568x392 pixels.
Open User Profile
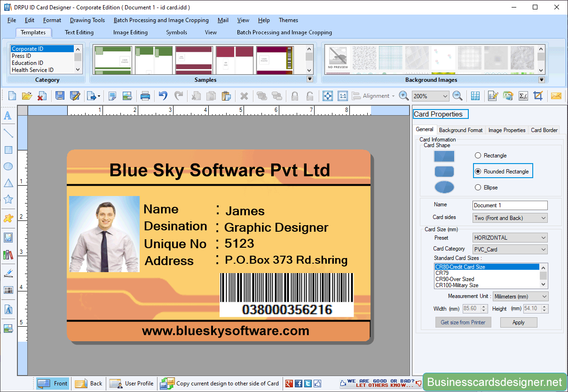tap(132, 384)
